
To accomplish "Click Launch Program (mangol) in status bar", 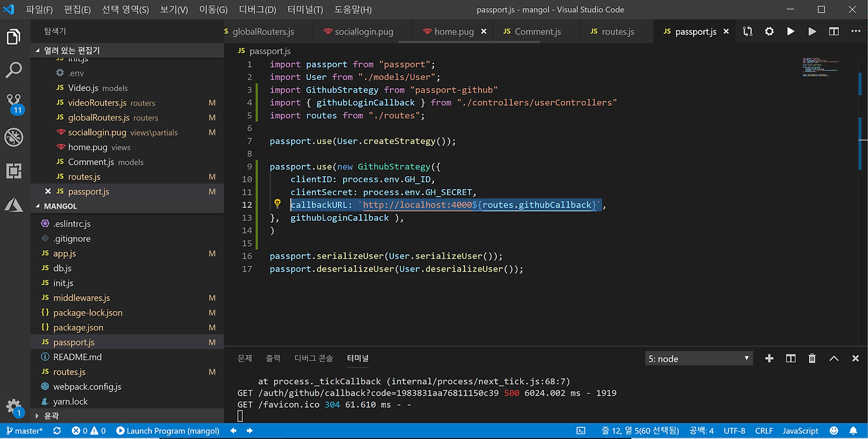I will pos(167,431).
